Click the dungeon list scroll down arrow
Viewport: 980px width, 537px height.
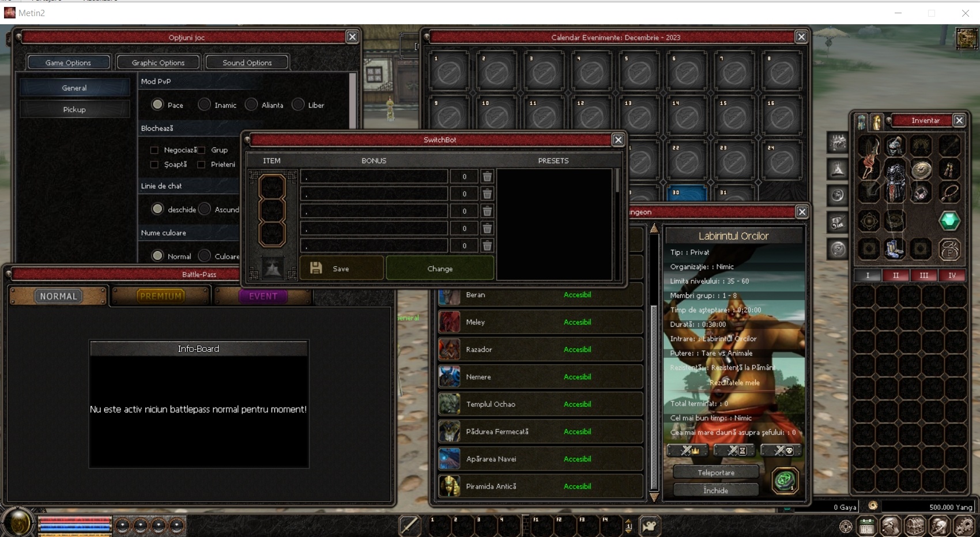click(x=654, y=497)
